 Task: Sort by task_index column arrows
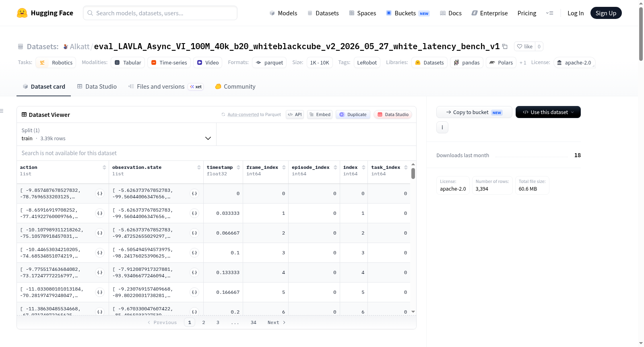click(406, 167)
